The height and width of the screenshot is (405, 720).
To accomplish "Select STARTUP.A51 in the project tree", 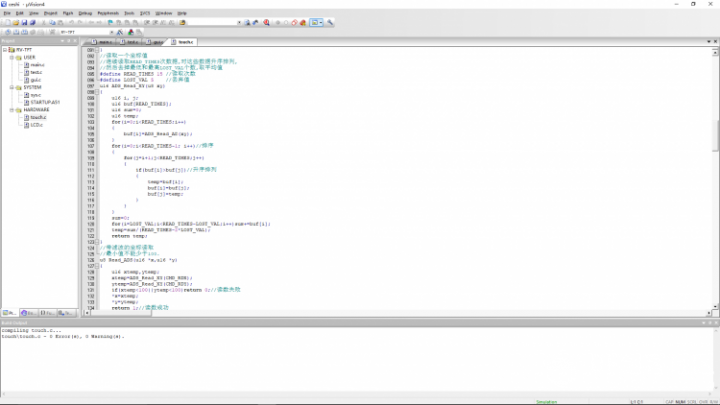I will pyautogui.click(x=45, y=102).
